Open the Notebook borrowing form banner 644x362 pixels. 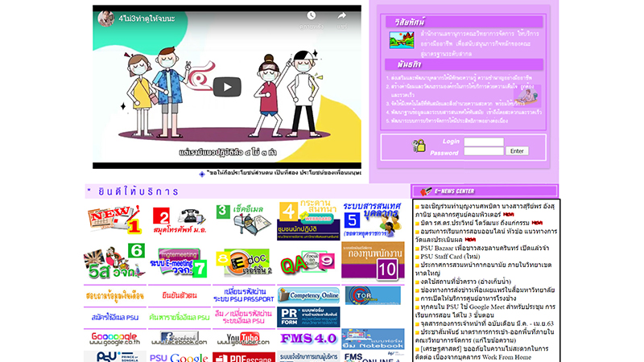click(x=373, y=339)
